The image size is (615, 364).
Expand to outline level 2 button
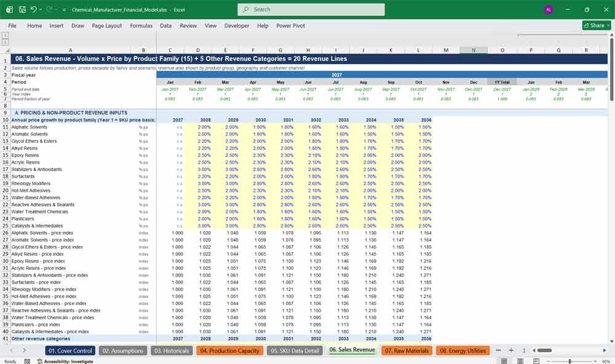point(5,41)
